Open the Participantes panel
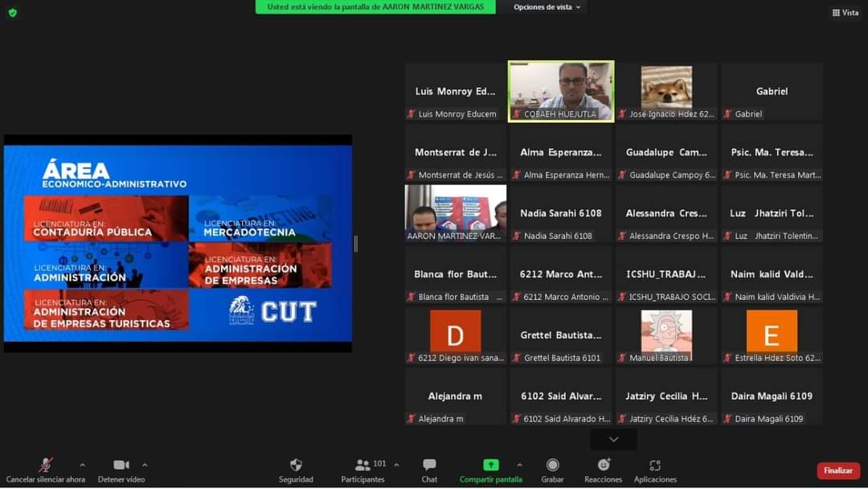The image size is (868, 489). 363,466
